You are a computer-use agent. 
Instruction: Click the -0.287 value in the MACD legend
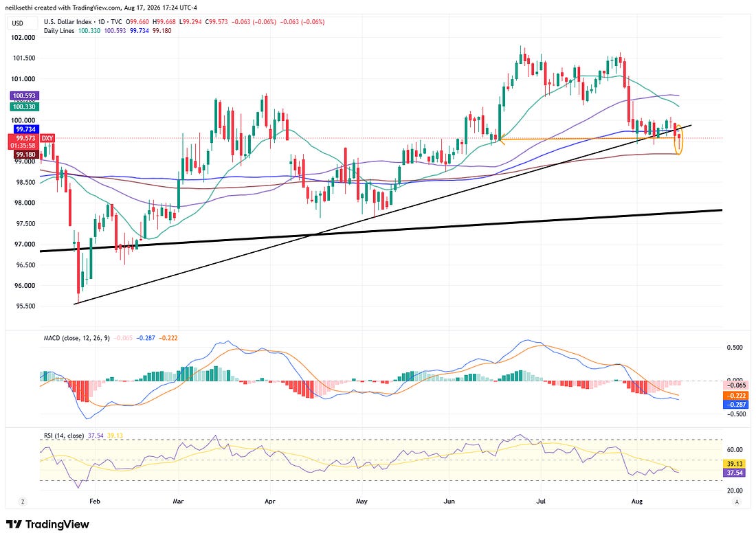(146, 338)
